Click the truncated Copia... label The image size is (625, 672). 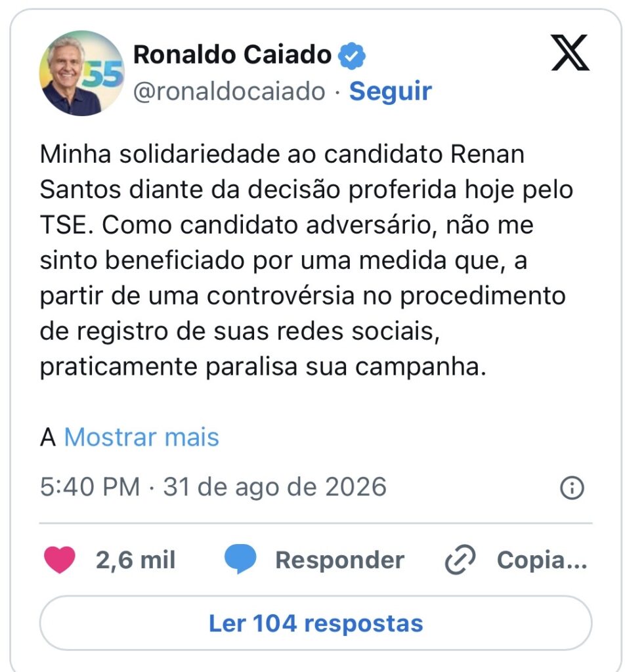[542, 560]
